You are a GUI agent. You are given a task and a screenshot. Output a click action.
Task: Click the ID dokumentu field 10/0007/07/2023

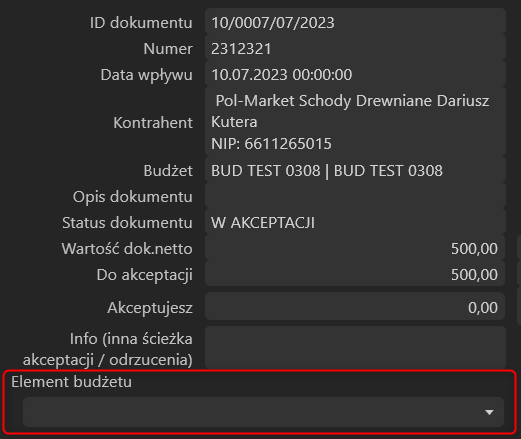[x=355, y=23]
